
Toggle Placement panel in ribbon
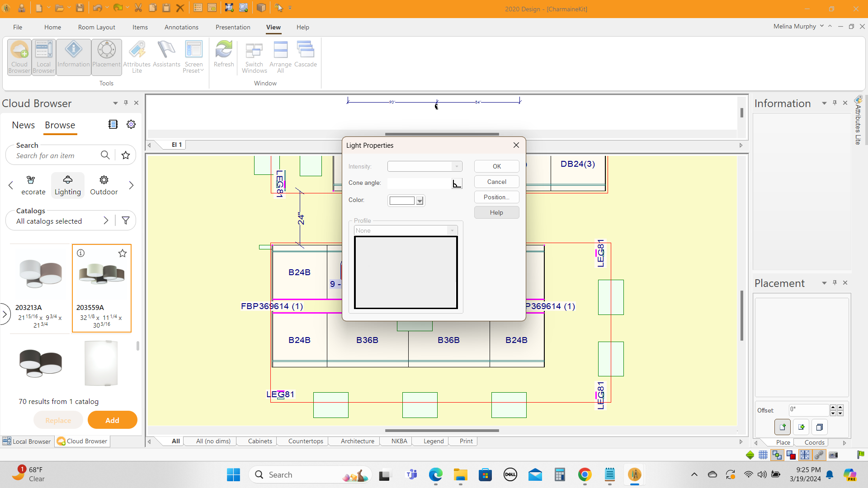[107, 57]
